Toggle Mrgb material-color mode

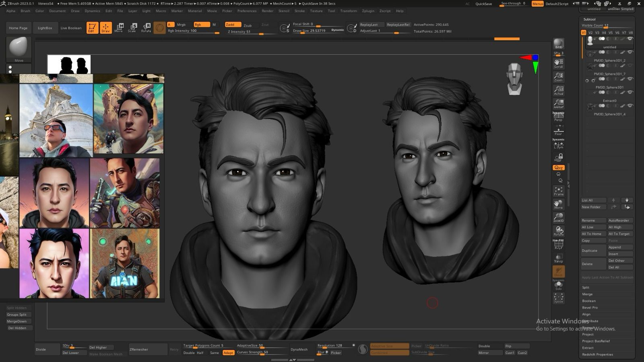tap(182, 25)
